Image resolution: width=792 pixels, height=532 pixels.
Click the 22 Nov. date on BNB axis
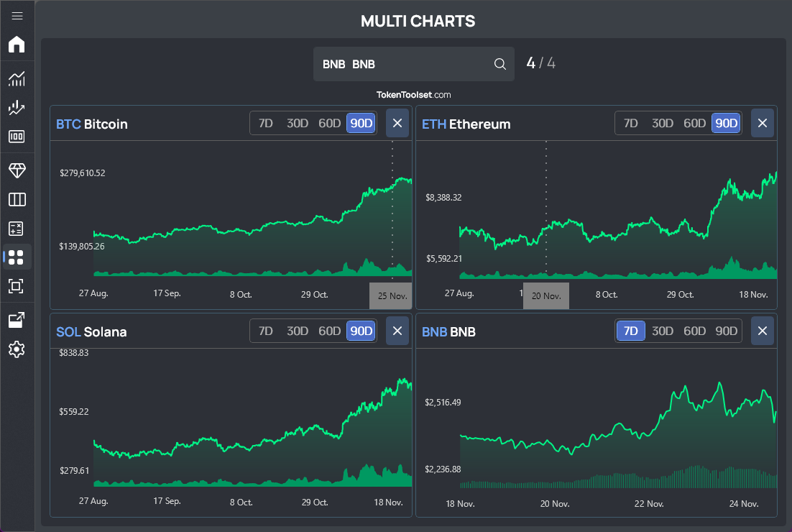649,504
